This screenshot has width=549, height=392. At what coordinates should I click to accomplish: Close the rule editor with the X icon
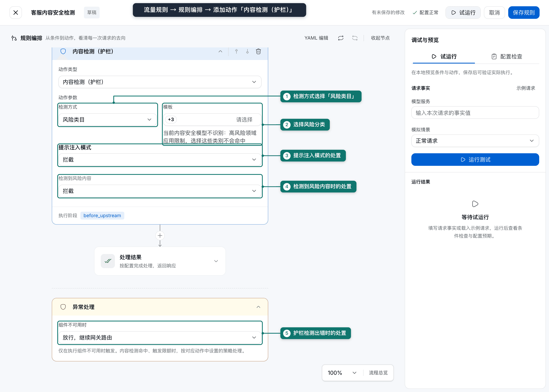tap(16, 13)
